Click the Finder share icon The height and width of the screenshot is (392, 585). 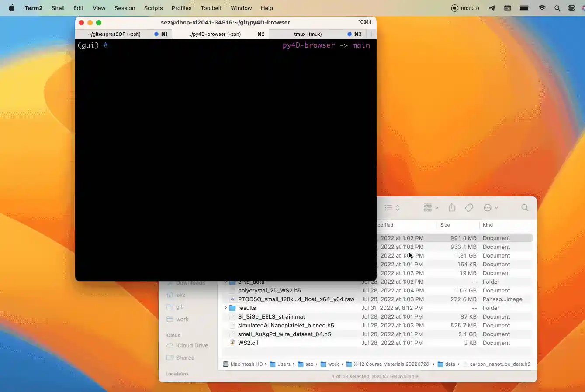452,208
